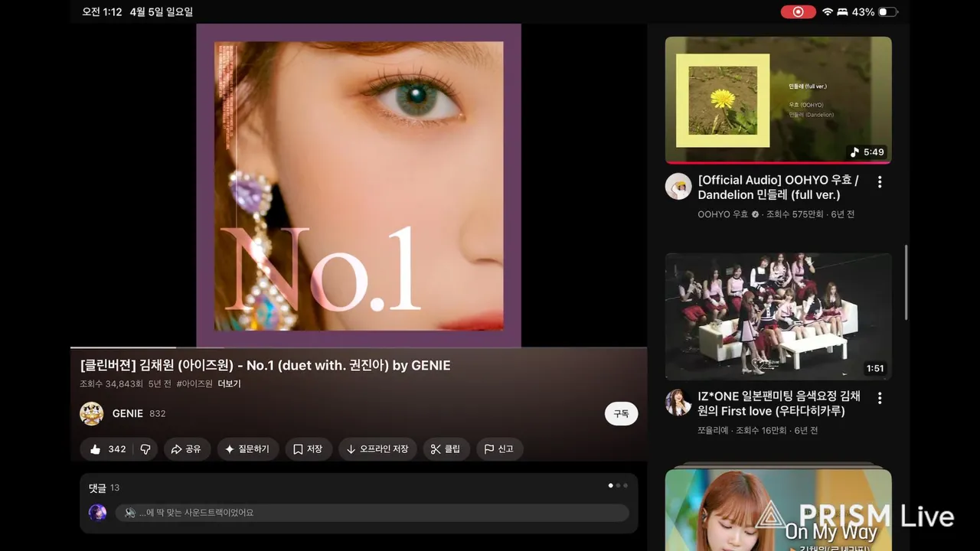Open comments section 댓글 13
This screenshot has width=980, height=551.
[x=104, y=487]
